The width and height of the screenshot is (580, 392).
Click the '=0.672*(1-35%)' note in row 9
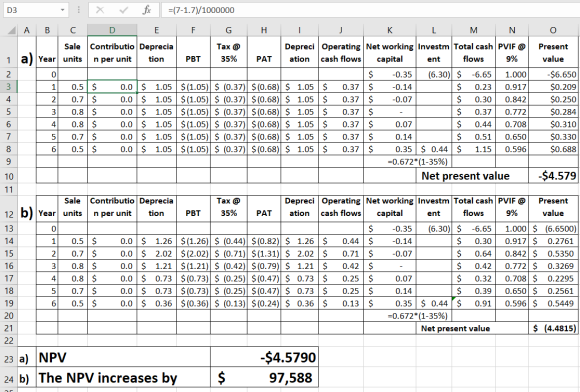(x=417, y=162)
